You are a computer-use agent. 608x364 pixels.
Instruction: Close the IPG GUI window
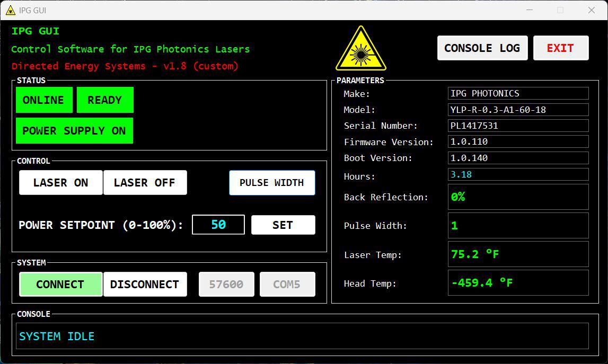pyautogui.click(x=592, y=10)
